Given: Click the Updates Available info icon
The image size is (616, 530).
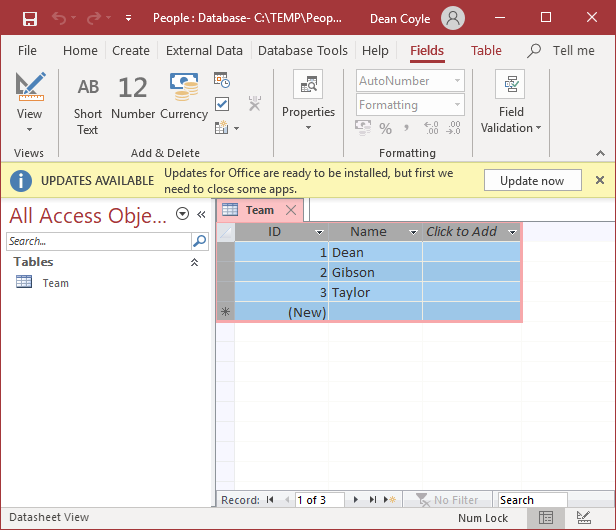Looking at the screenshot, I should click(21, 181).
